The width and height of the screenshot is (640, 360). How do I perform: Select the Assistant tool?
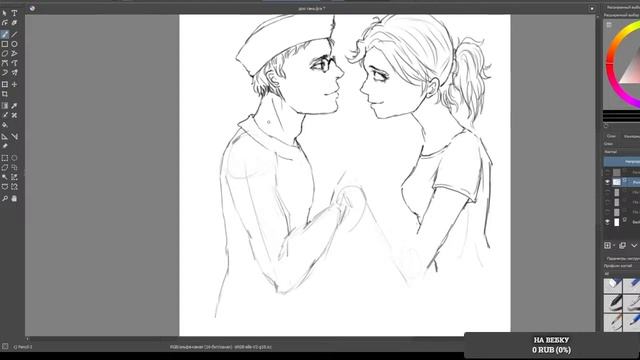[4, 137]
